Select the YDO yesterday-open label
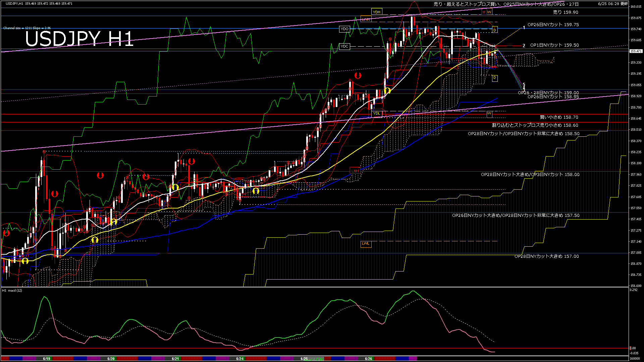The image size is (644, 362). [x=344, y=29]
